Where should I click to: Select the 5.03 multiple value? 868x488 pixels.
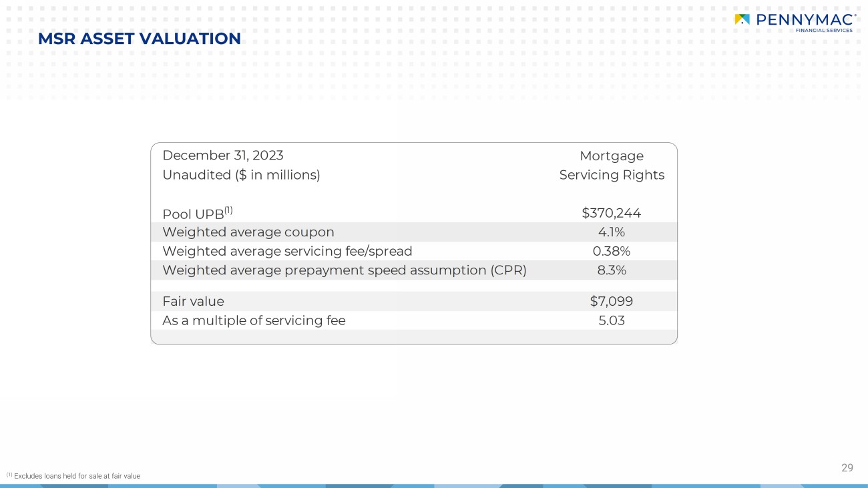611,320
